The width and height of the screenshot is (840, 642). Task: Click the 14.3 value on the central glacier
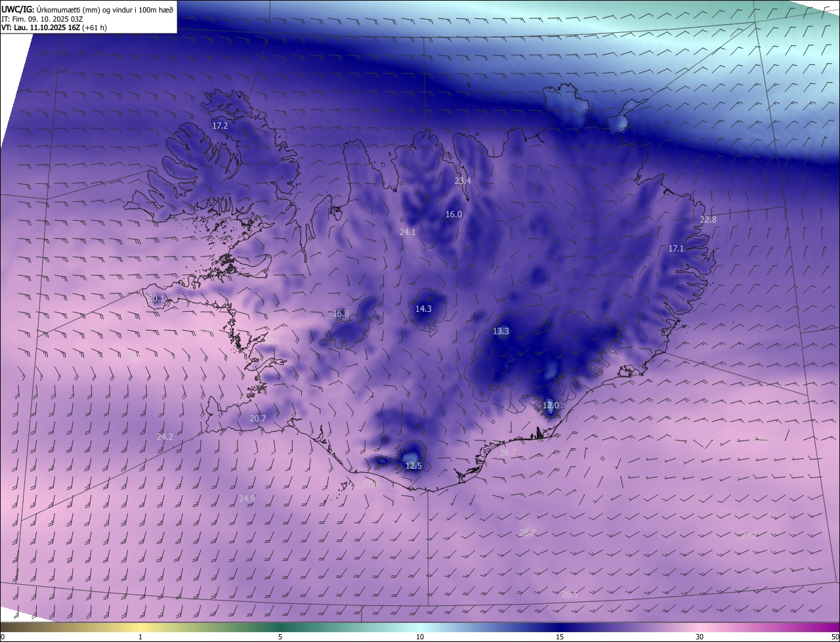pos(423,309)
